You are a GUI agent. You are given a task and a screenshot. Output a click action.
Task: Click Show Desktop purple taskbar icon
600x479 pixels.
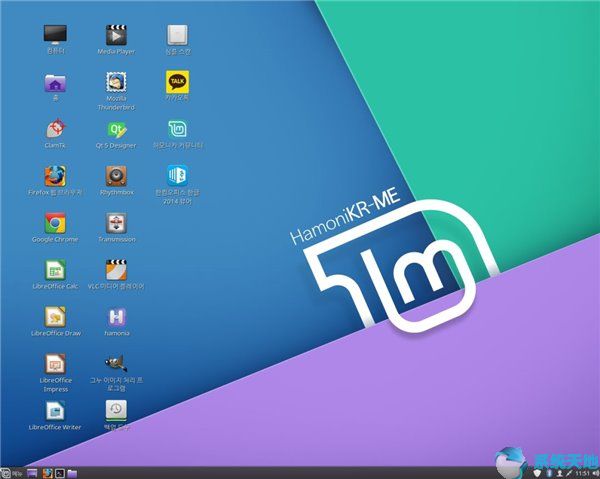[32, 474]
